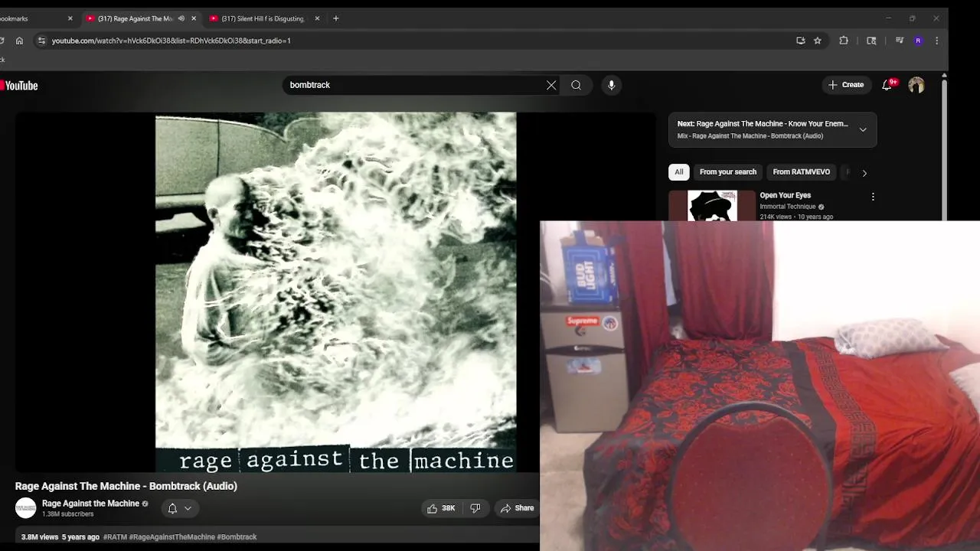Share the Bombtrack video

[x=517, y=508]
